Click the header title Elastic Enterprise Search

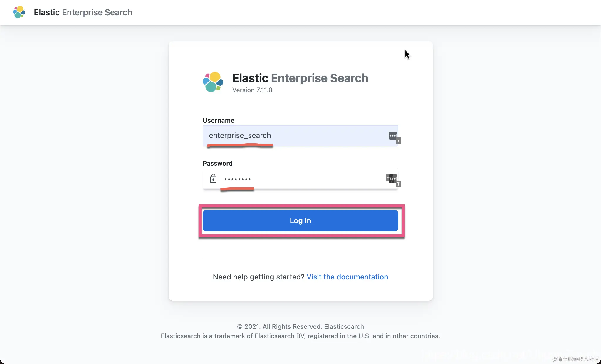83,12
